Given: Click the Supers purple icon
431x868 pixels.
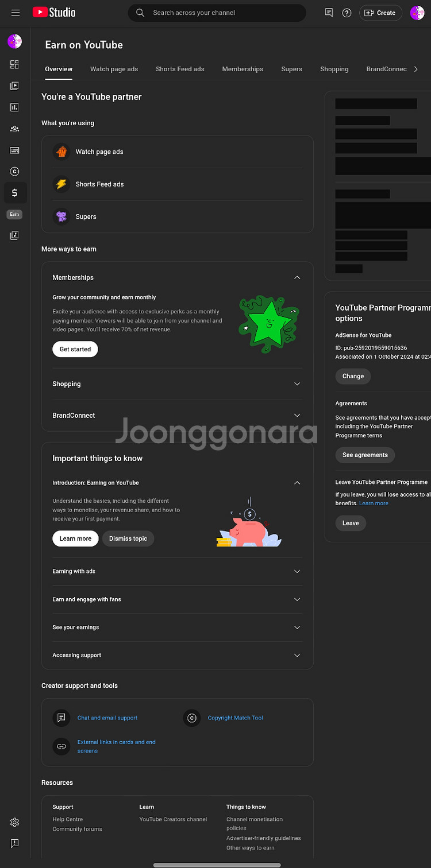Looking at the screenshot, I should pos(61,216).
